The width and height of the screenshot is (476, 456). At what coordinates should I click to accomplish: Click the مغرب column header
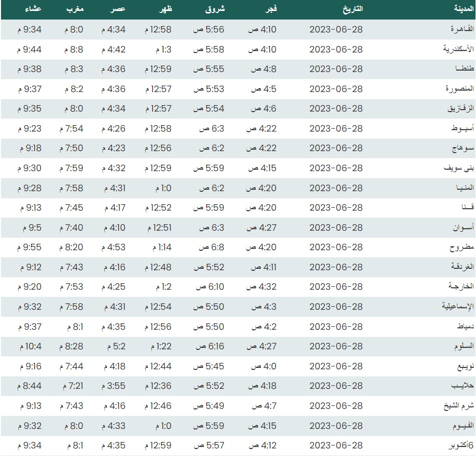(x=75, y=10)
